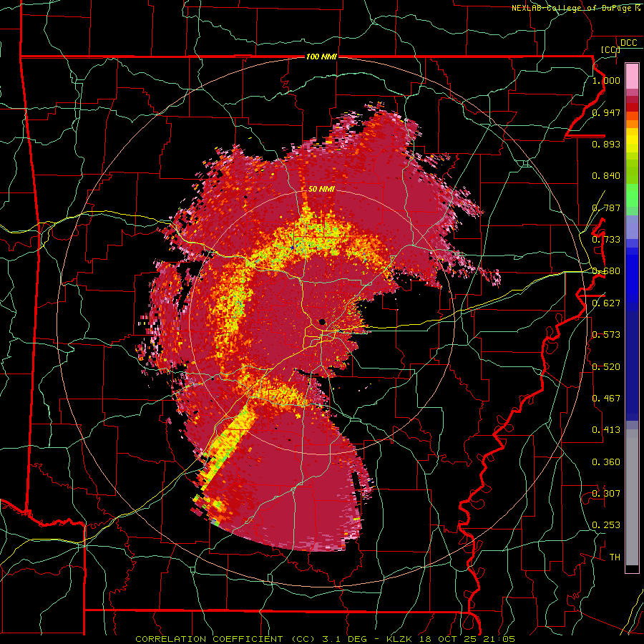This screenshot has height=644, width=644.
Task: Click the 21:05 timestamp
Action: (x=499, y=639)
